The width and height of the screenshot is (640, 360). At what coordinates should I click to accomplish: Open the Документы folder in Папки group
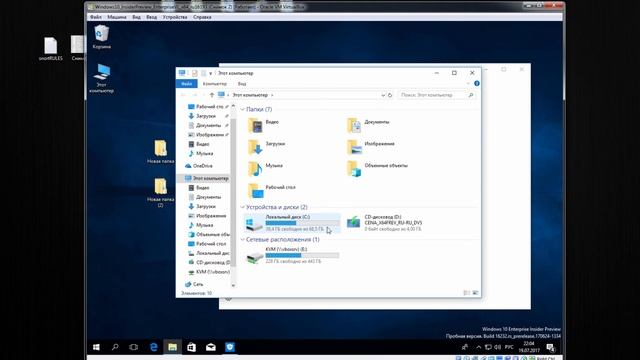click(368, 125)
